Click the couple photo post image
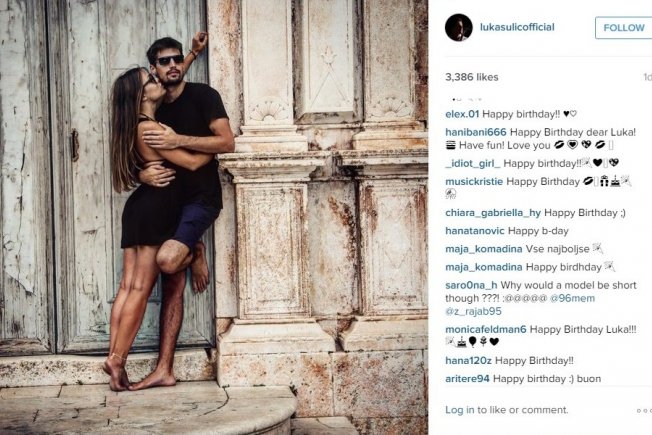The width and height of the screenshot is (652, 435). click(214, 218)
